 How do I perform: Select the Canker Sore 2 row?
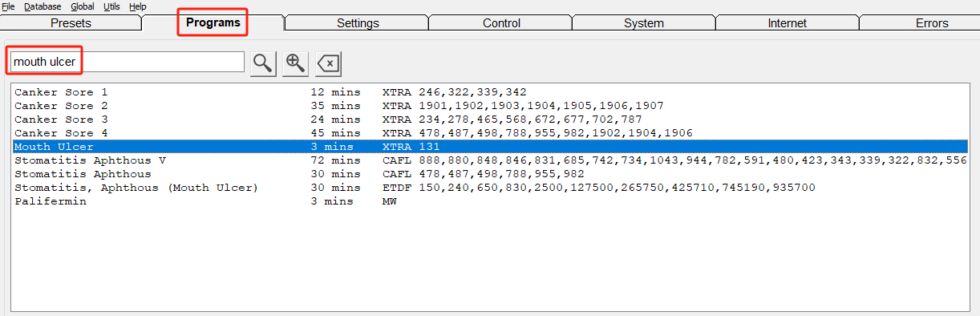[x=490, y=106]
